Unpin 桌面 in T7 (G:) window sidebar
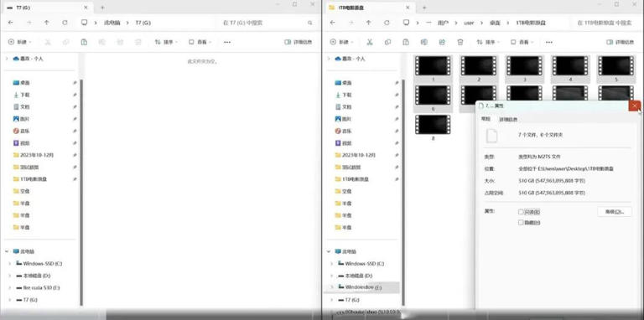The width and height of the screenshot is (644, 320). (75, 83)
